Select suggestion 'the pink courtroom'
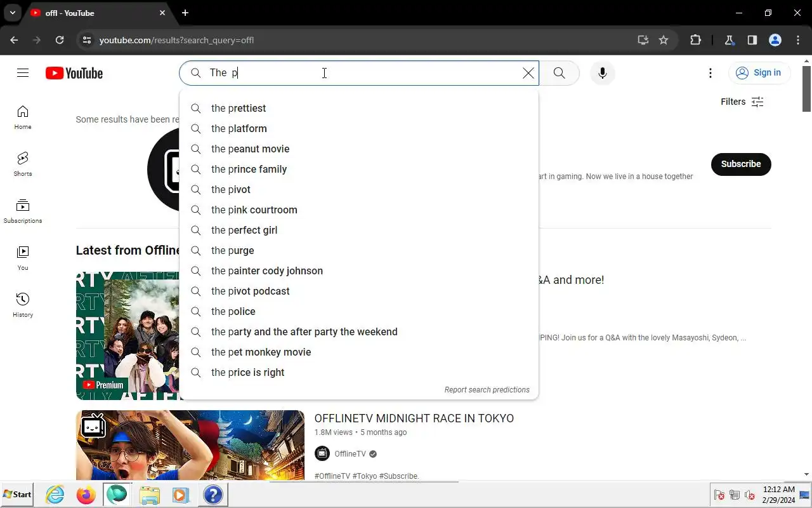 point(359,210)
